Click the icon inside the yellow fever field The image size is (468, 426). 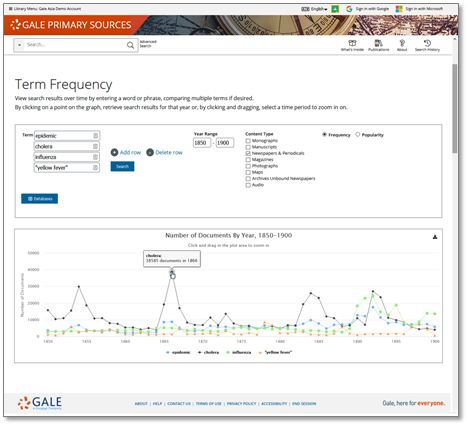pos(95,168)
